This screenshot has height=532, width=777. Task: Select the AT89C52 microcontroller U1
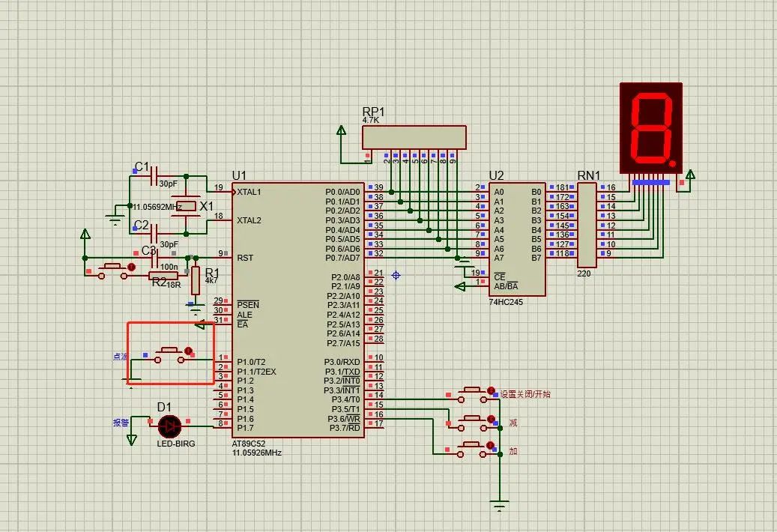coord(300,307)
